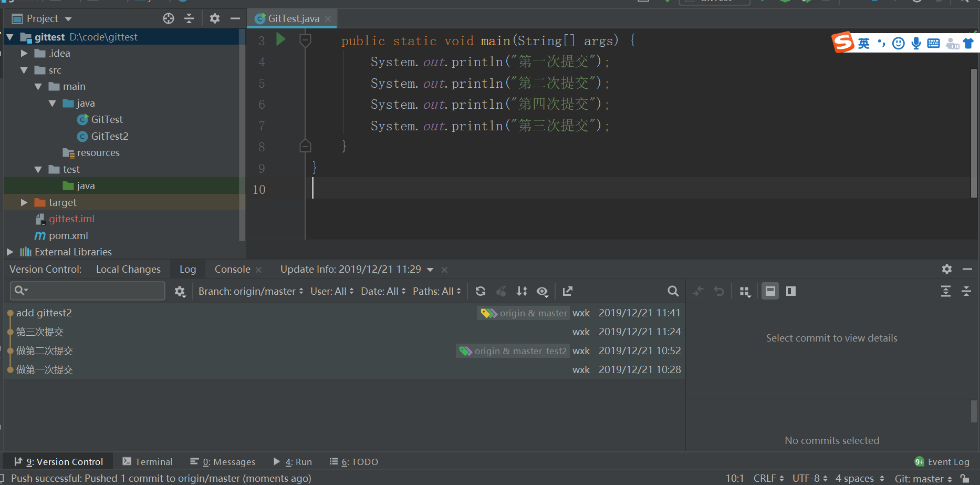
Task: Click the Sogou emoji smiley icon
Action: pyautogui.click(x=899, y=43)
